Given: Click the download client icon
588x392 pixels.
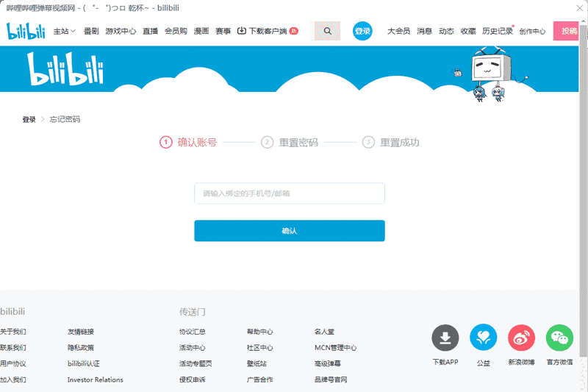Looking at the screenshot, I should point(242,31).
